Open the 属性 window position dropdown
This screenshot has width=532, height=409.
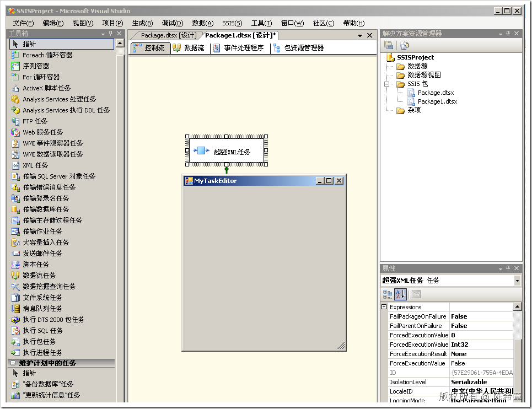[x=501, y=269]
